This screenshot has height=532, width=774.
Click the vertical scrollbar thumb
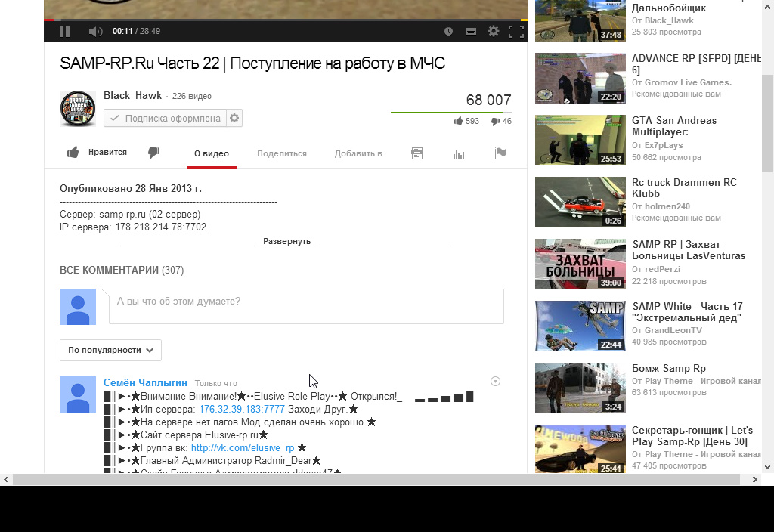pyautogui.click(x=768, y=123)
